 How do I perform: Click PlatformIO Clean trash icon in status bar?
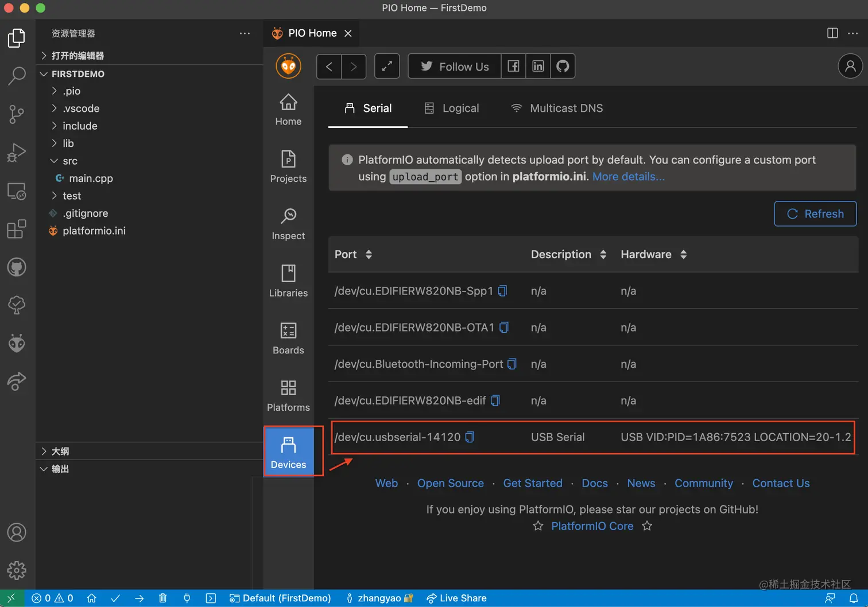[163, 598]
